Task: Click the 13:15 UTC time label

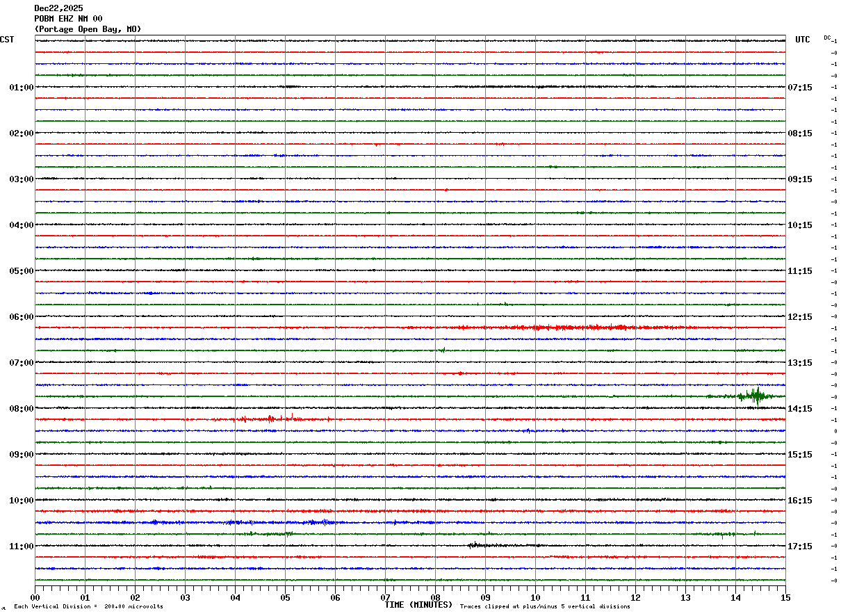Action: tap(800, 363)
